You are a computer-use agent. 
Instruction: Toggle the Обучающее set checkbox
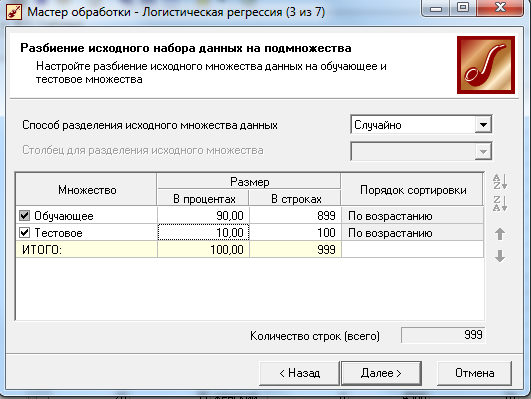(24, 215)
